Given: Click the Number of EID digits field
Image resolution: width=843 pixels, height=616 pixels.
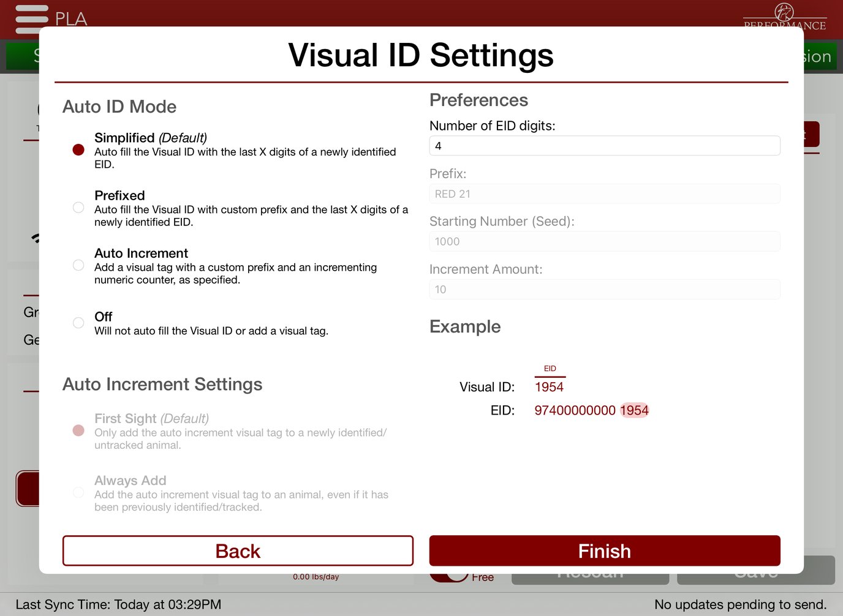Looking at the screenshot, I should (x=604, y=146).
